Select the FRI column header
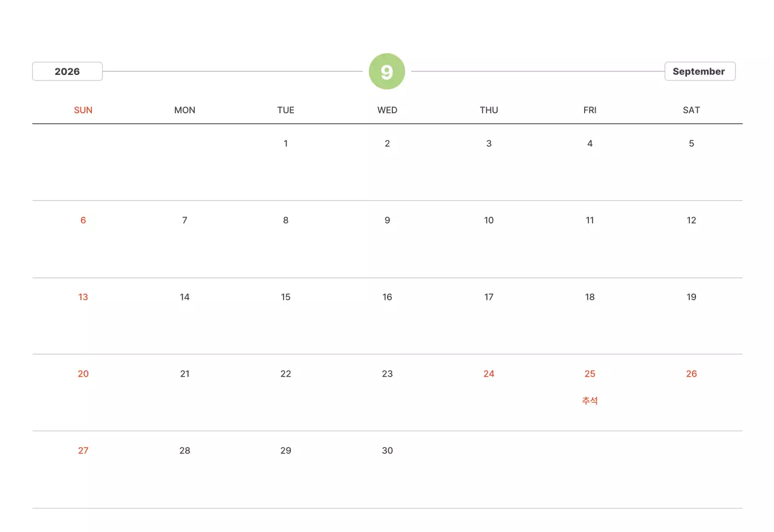Screen dimensions: 774x532 pos(590,110)
